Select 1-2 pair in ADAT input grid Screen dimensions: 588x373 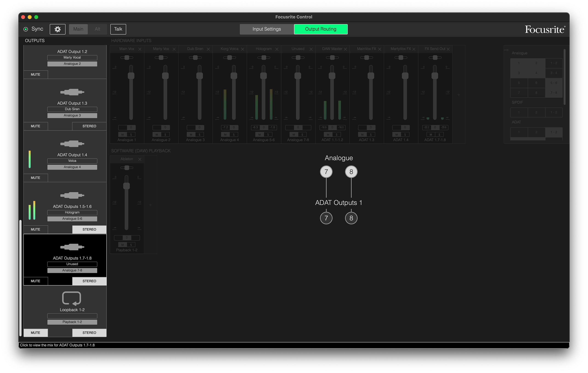554,132
